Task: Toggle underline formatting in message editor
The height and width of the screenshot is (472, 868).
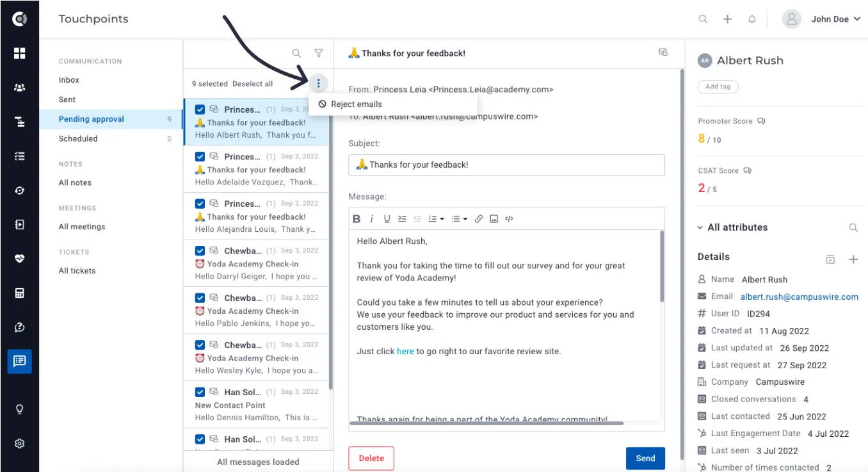Action: [387, 219]
